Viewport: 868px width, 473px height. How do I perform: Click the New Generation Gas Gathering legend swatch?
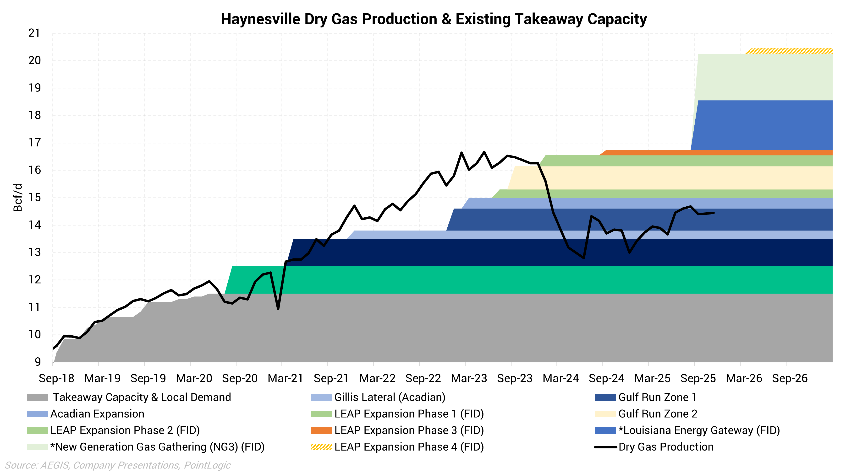click(37, 447)
